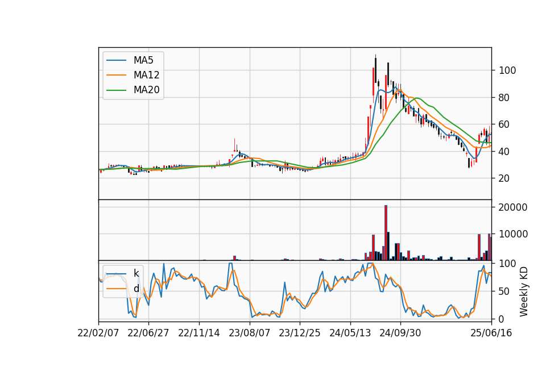This screenshot has height=392, width=546.
Task: Click the 23/08/07 date axis label
Action: tap(249, 333)
